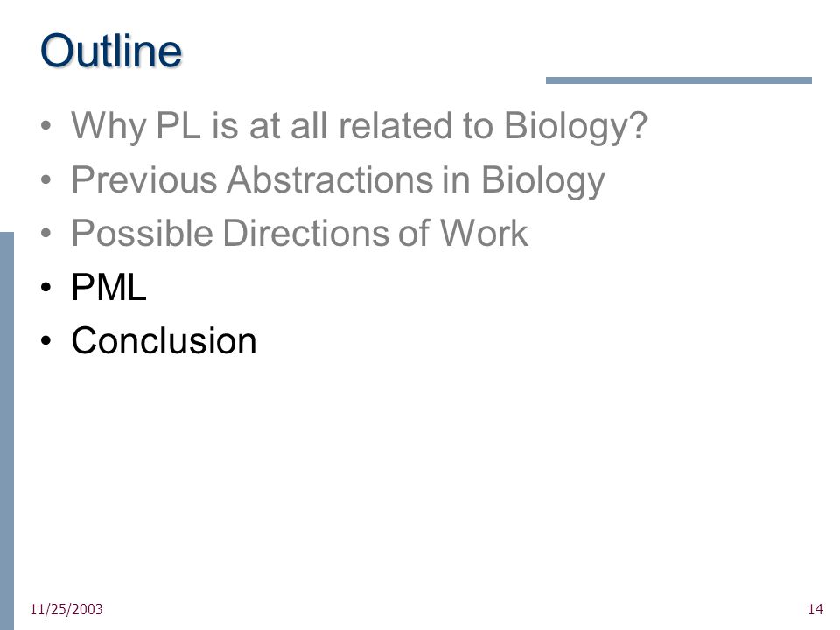Click the horizontal blue bar under the title
Viewport: 840px width, 630px height.
[679, 80]
